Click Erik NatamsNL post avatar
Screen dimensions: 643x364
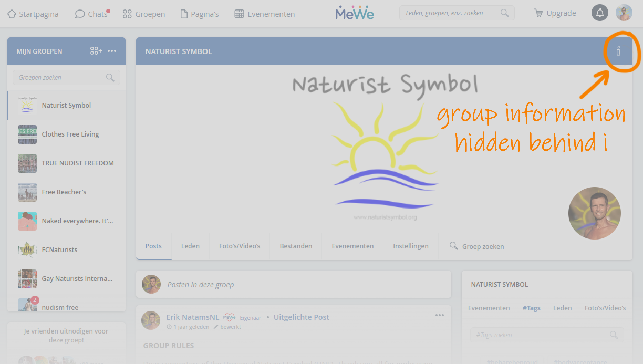pyautogui.click(x=151, y=320)
